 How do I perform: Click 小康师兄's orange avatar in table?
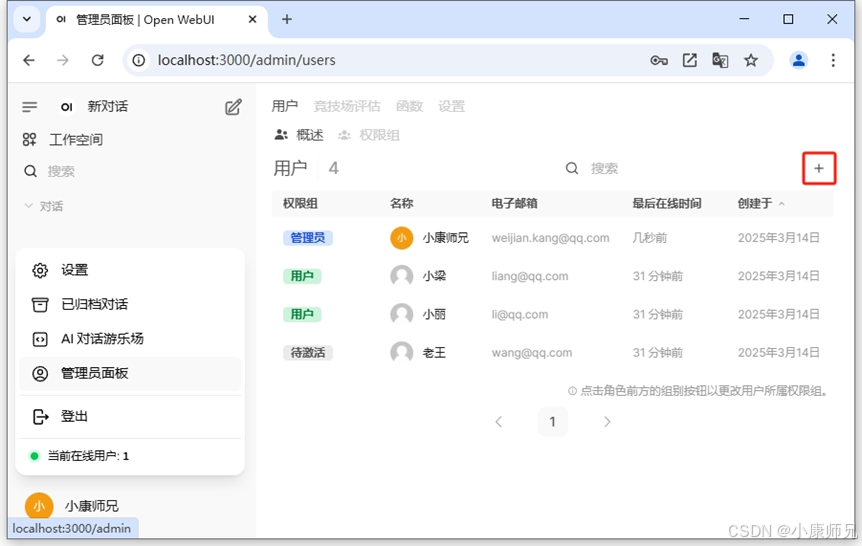point(401,238)
